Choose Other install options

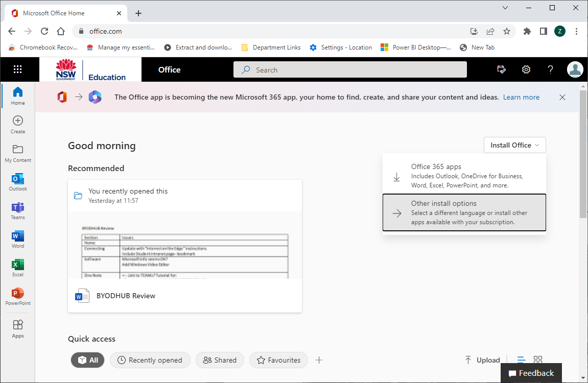(464, 212)
